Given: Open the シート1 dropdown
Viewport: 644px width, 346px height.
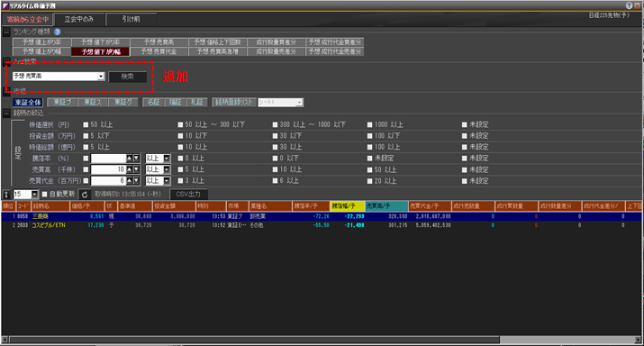Looking at the screenshot, I should point(299,103).
